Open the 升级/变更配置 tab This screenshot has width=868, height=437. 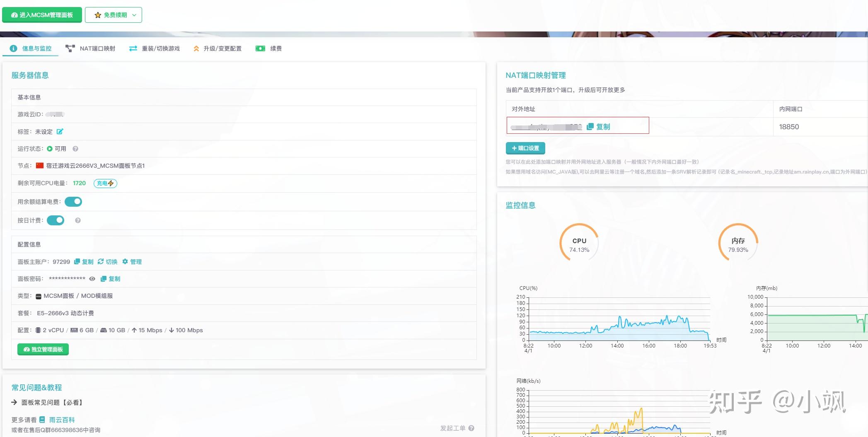coord(222,48)
